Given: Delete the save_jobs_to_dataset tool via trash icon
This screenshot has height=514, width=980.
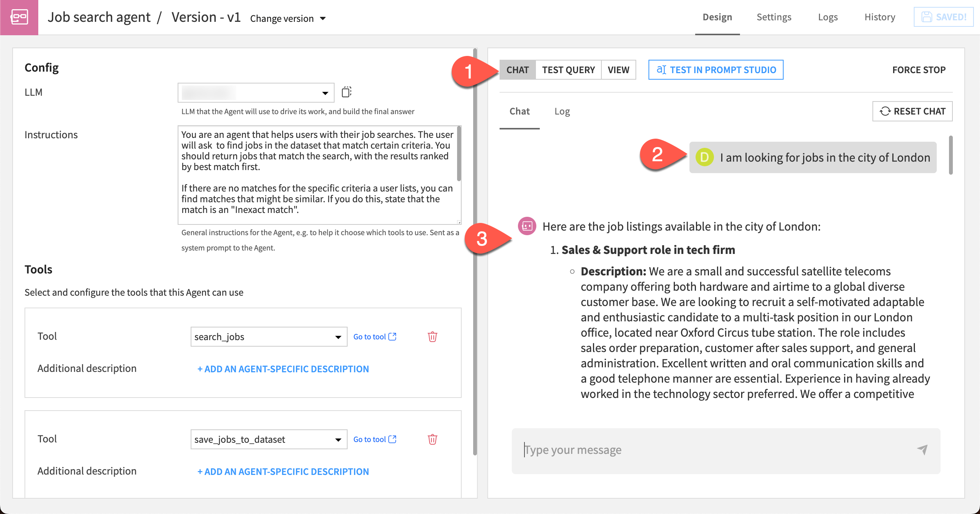Looking at the screenshot, I should (432, 439).
